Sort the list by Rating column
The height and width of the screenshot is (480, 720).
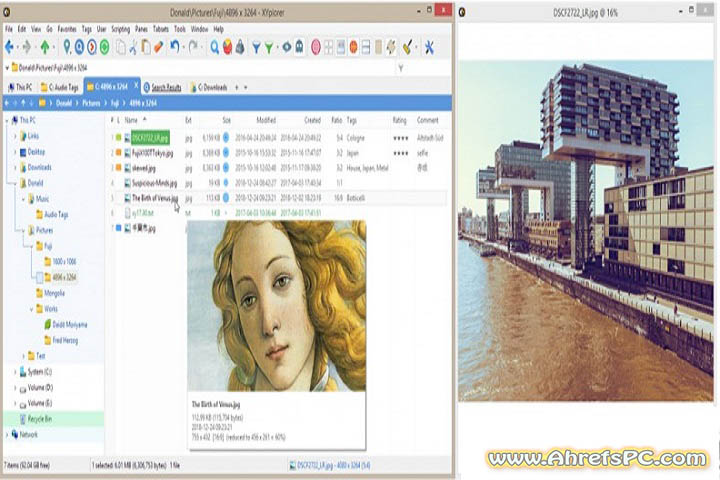399,120
